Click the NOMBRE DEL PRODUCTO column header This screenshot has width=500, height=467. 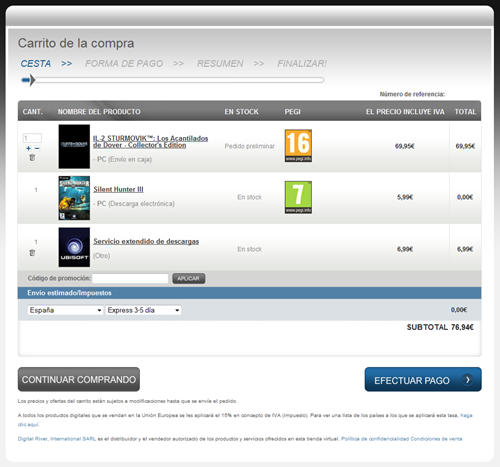pos(99,112)
